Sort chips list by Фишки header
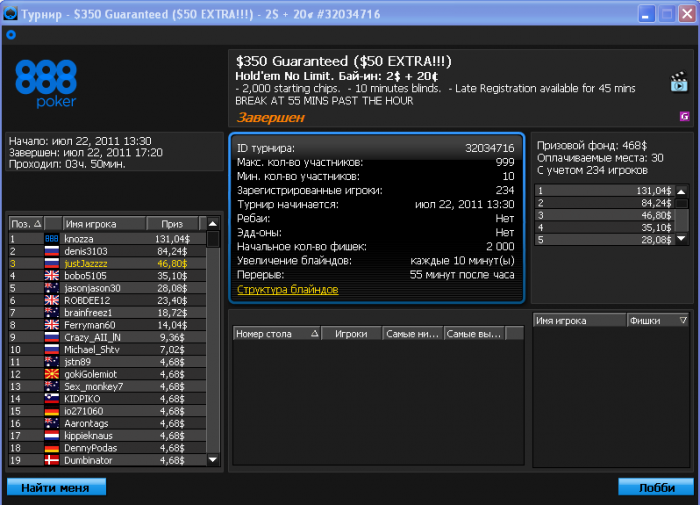This screenshot has width=700, height=505. pyautogui.click(x=658, y=321)
